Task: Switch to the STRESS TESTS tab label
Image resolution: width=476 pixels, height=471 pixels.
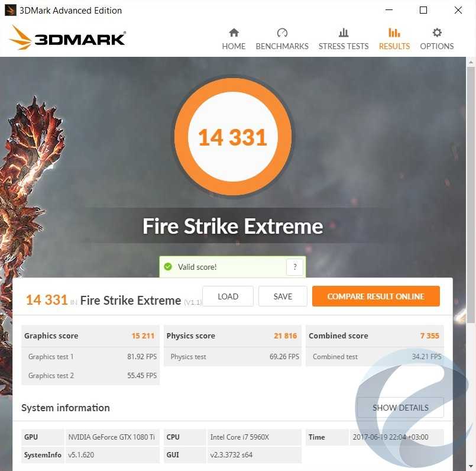Action: pos(344,46)
